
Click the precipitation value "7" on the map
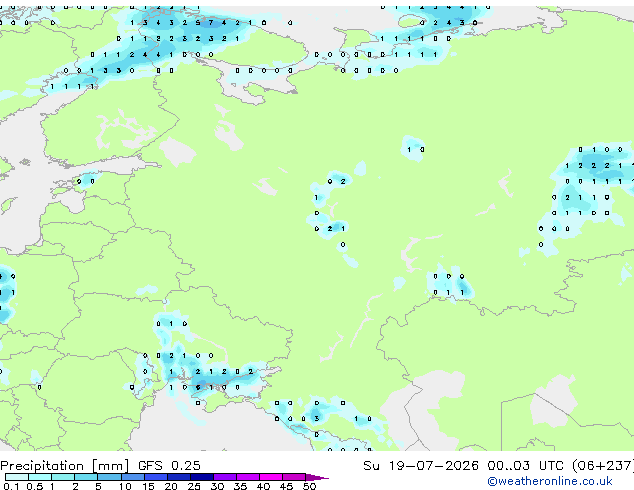pos(211,23)
